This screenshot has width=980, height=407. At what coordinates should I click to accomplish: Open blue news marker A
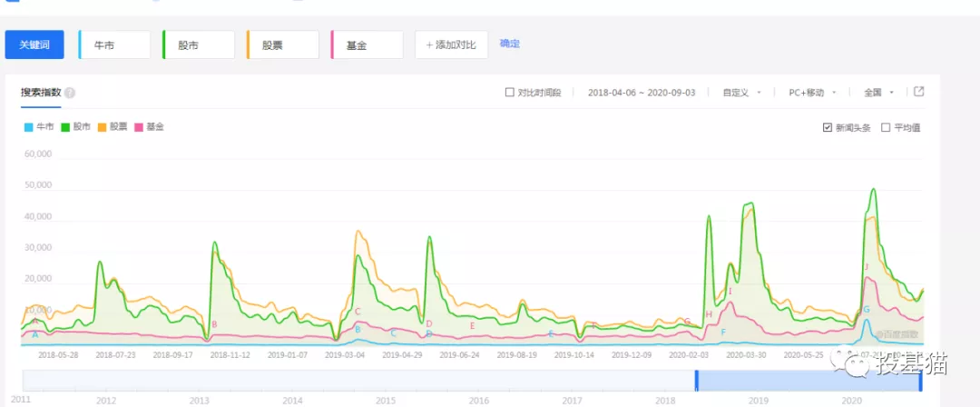tap(35, 334)
